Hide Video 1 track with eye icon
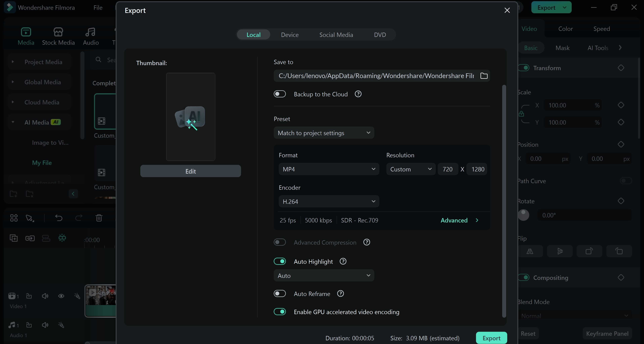644x344 pixels. coord(61,296)
